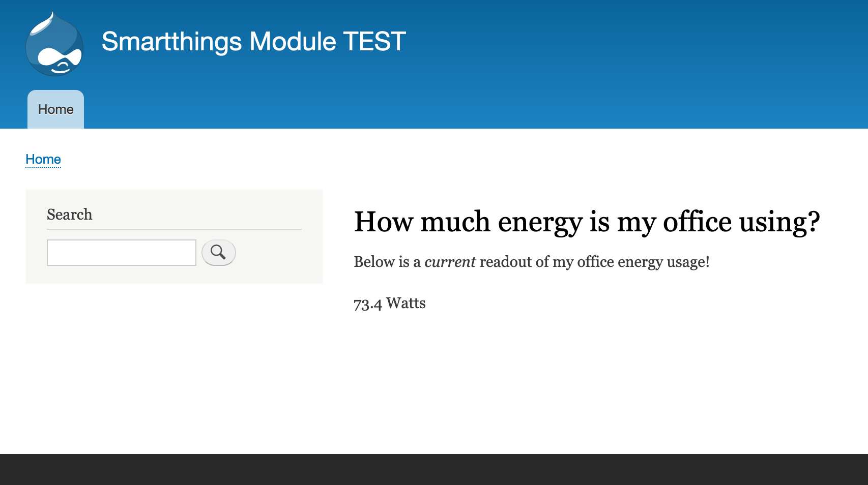Image resolution: width=868 pixels, height=485 pixels.
Task: Click the word energy in main heading
Action: (540, 222)
